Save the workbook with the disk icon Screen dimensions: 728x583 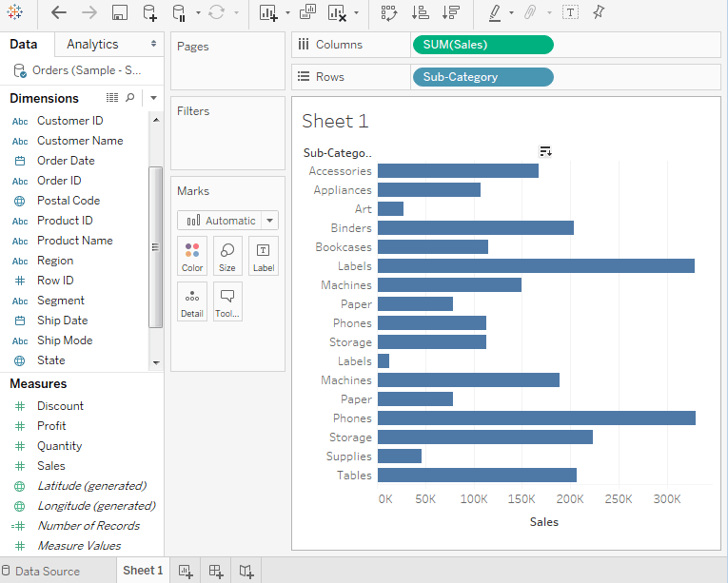coord(120,12)
